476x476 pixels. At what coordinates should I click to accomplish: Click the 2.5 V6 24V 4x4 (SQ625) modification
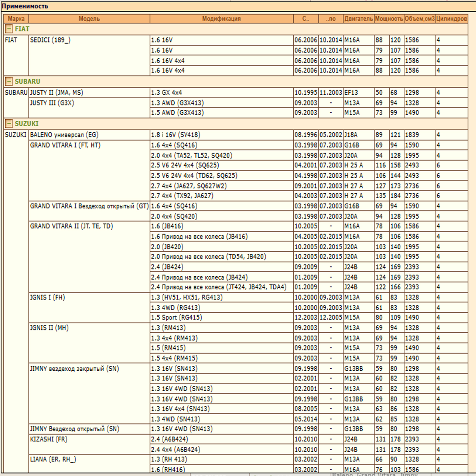click(185, 165)
